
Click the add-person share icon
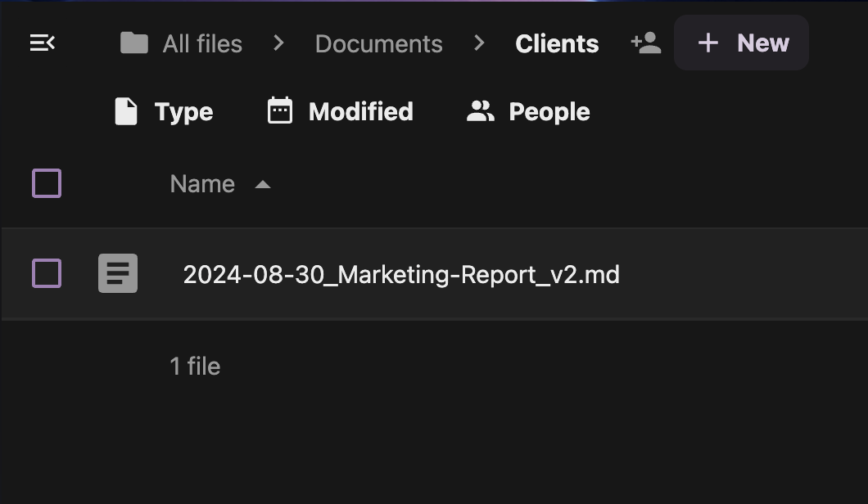tap(646, 43)
